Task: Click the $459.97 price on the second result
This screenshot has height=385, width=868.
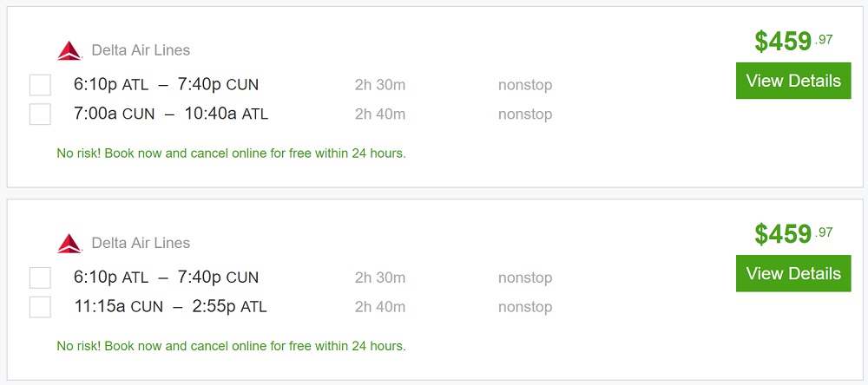Action: click(x=792, y=233)
